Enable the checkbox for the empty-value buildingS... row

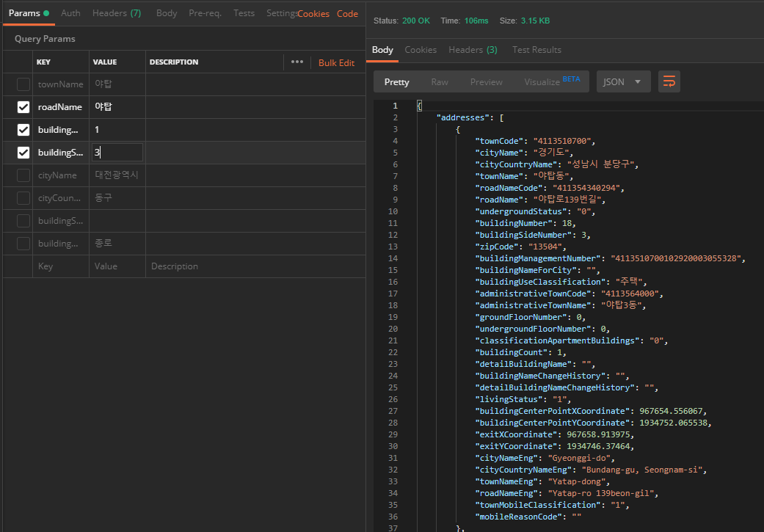[x=23, y=221]
